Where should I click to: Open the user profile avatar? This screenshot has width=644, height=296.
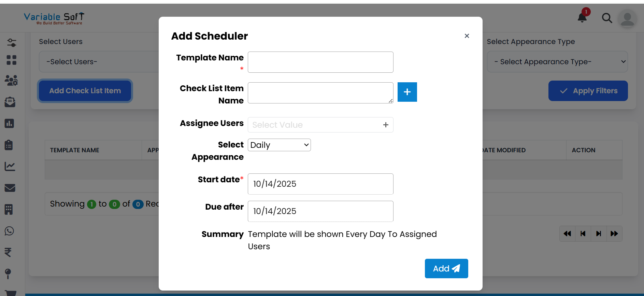point(627,19)
